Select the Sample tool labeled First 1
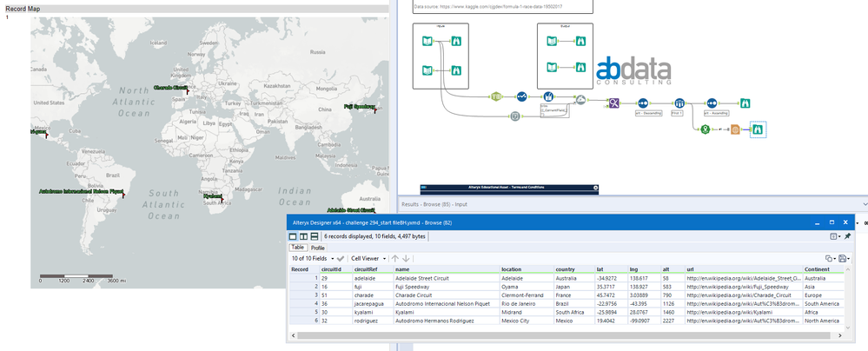 679,103
